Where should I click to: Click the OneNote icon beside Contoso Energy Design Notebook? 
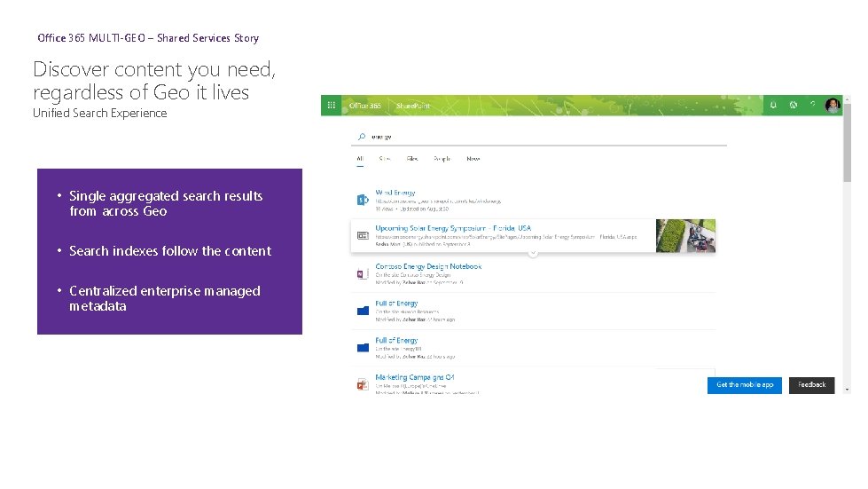click(x=363, y=273)
